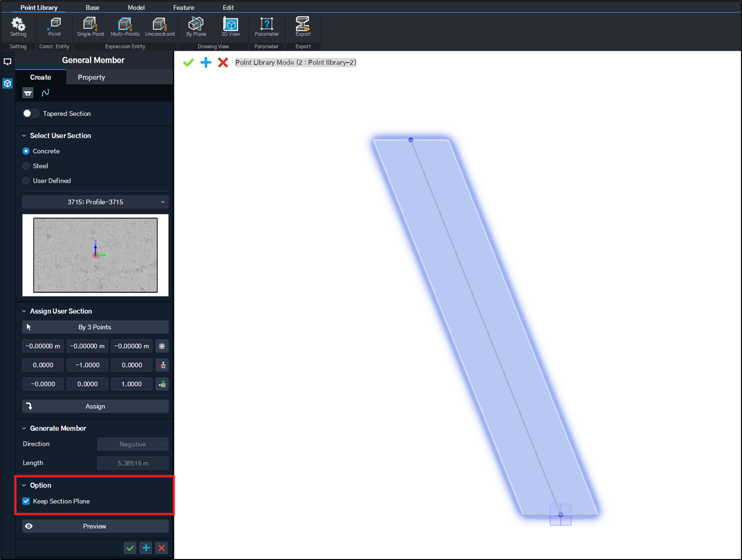
Task: Collapse the Select User Section group
Action: coord(24,136)
